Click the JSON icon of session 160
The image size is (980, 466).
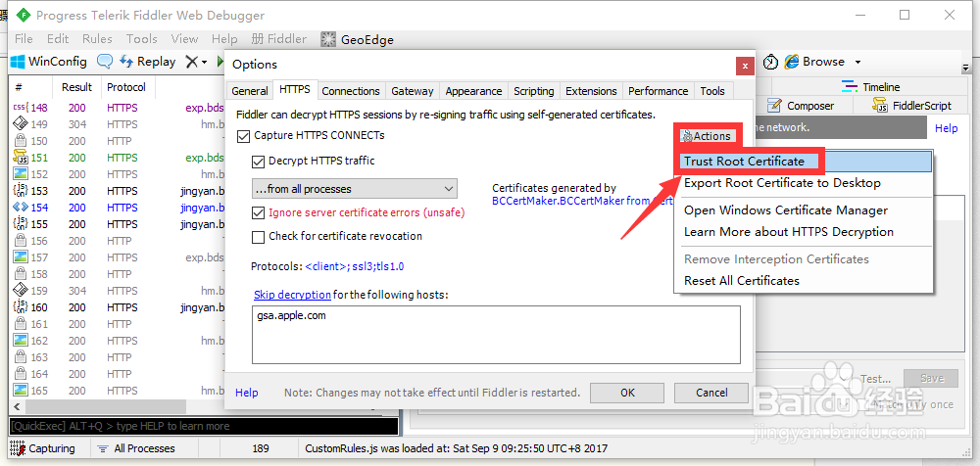point(20,306)
